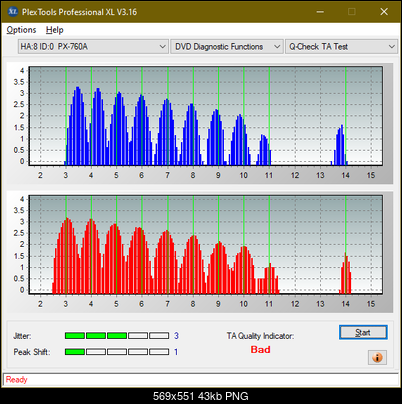Viewport: 402px width, 404px height.
Task: Click the TA Quality Indicator label
Action: tap(260, 336)
